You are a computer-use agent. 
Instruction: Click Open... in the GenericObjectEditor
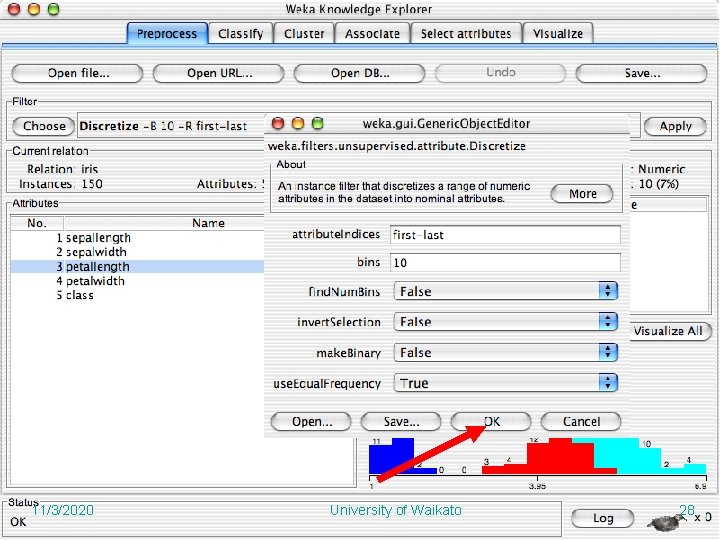click(x=311, y=422)
